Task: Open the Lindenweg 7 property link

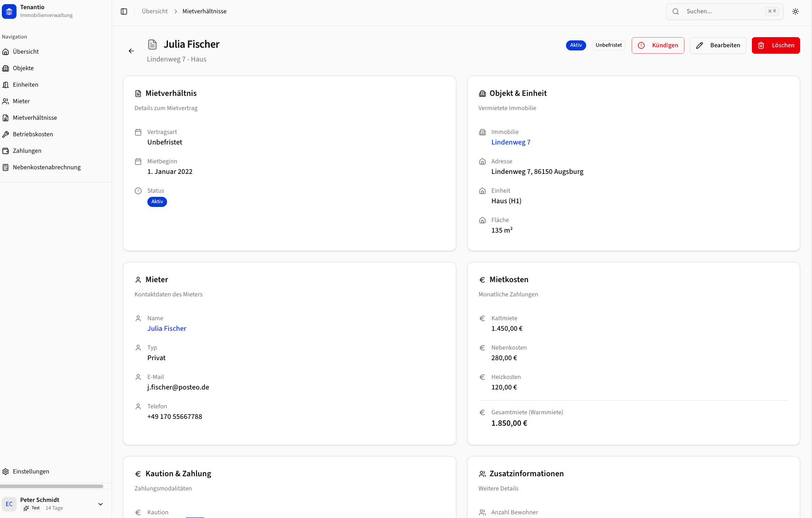Action: tap(510, 142)
